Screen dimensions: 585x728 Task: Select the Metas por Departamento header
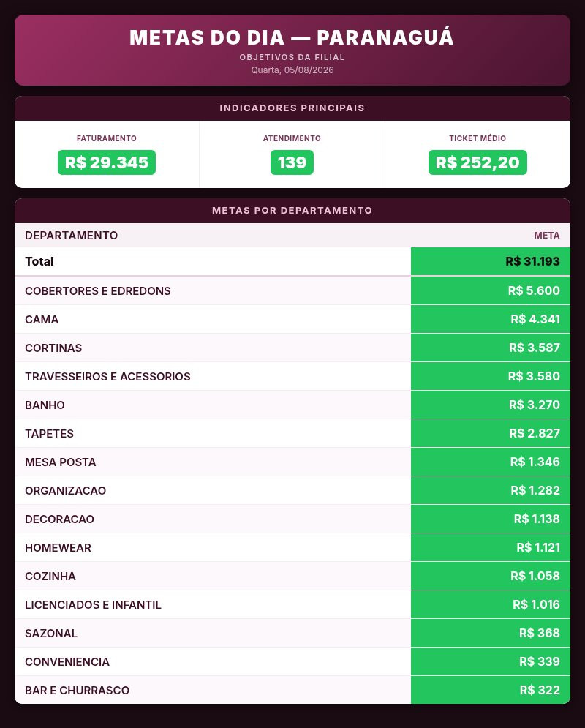pyautogui.click(x=292, y=211)
